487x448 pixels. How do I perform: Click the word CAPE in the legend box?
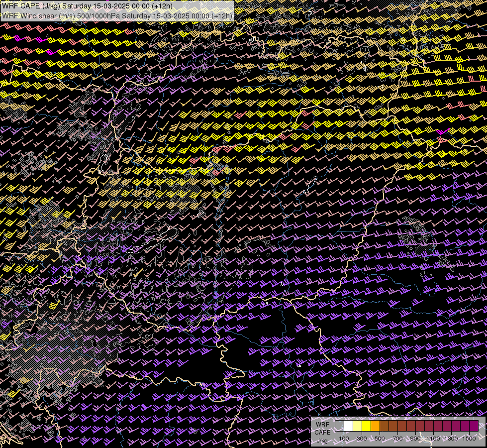(323, 432)
